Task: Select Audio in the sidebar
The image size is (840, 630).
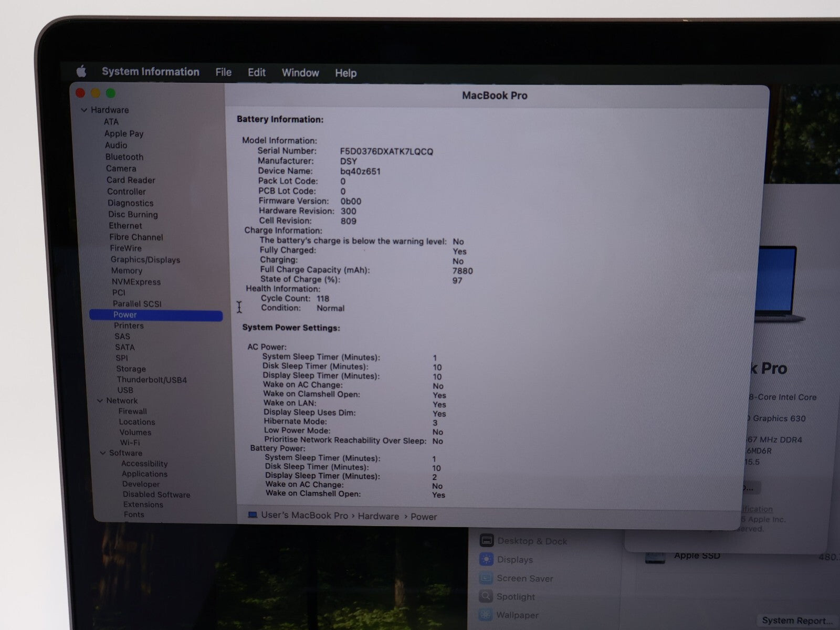Action: 115,145
